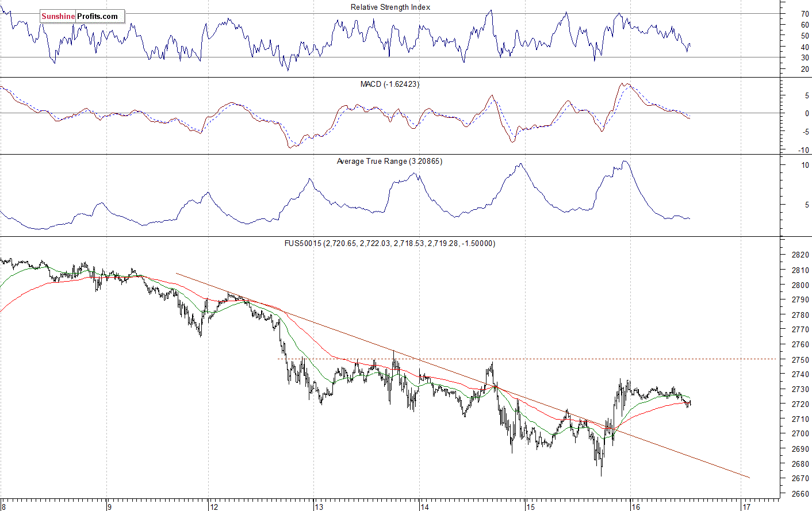The height and width of the screenshot is (511, 812).
Task: Click the price axis label 2700
Action: (800, 434)
